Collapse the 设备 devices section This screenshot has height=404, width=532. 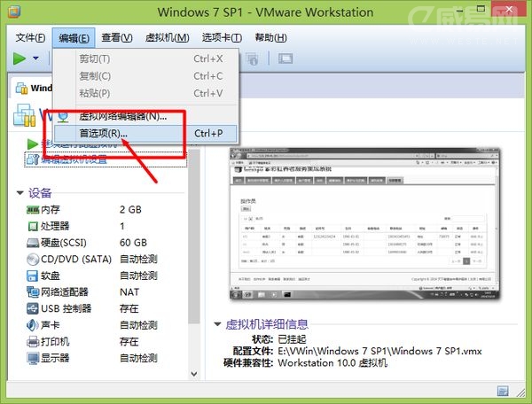tap(20, 193)
